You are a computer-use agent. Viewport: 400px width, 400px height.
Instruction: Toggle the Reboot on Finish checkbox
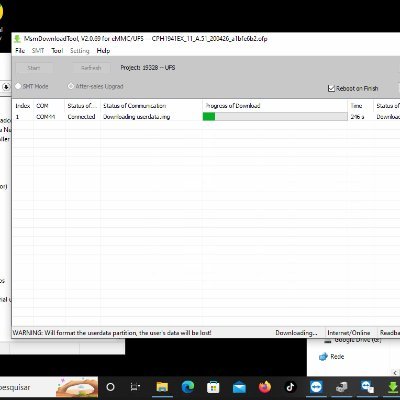click(331, 88)
